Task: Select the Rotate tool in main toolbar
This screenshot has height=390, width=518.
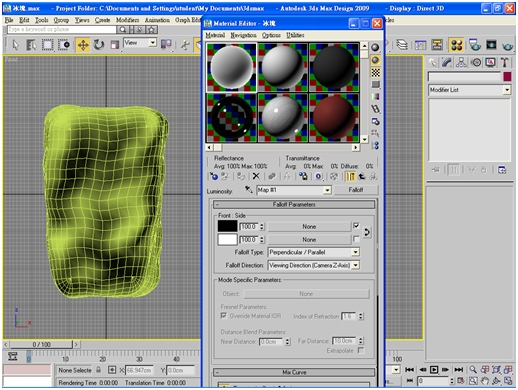Action: [99, 45]
